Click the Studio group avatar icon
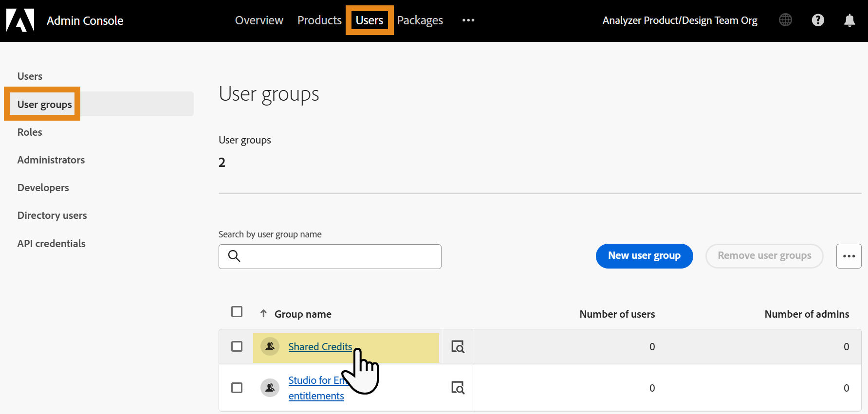The width and height of the screenshot is (868, 414). click(x=270, y=388)
